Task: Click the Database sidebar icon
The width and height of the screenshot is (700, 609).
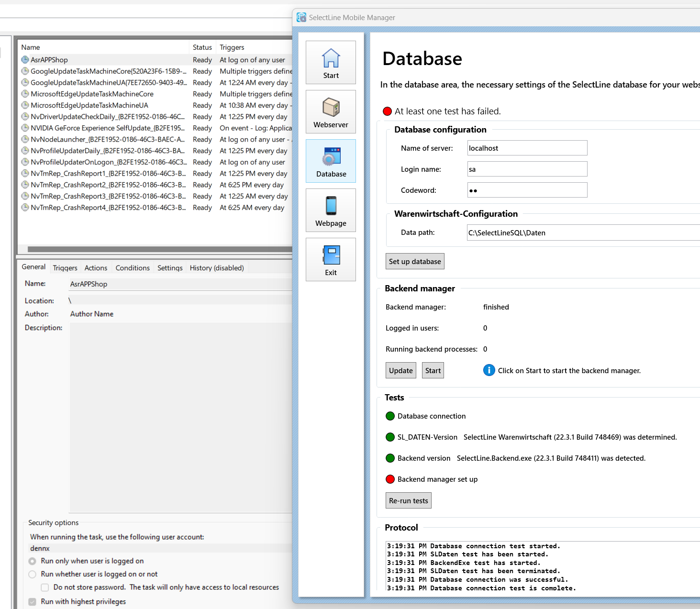Action: click(x=330, y=161)
